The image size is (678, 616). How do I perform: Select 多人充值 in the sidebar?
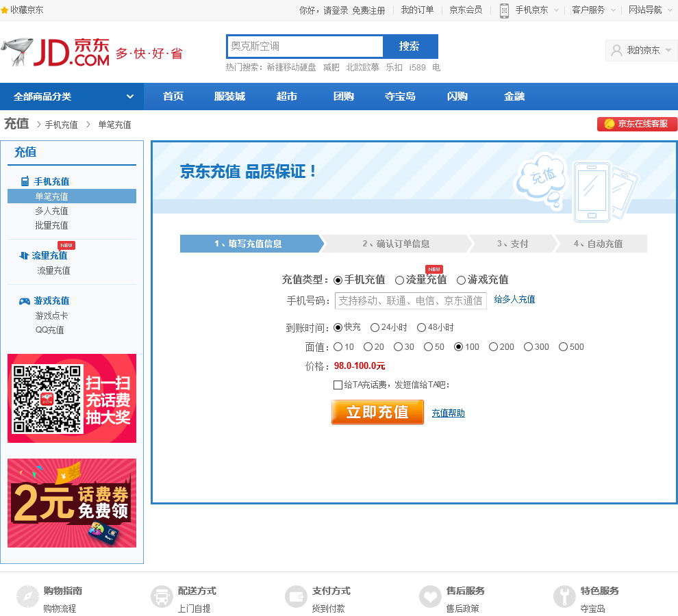click(51, 211)
